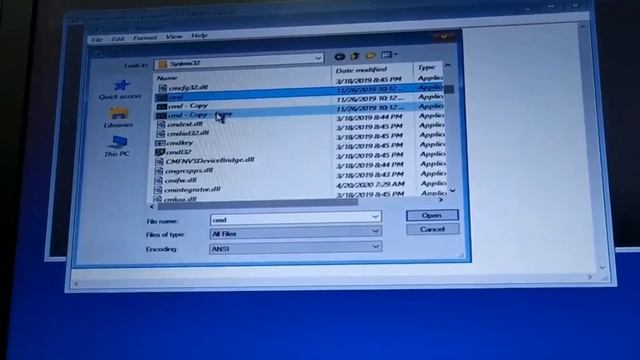Click the Back navigation icon in dialog toolbar
640x360 pixels.
click(339, 57)
